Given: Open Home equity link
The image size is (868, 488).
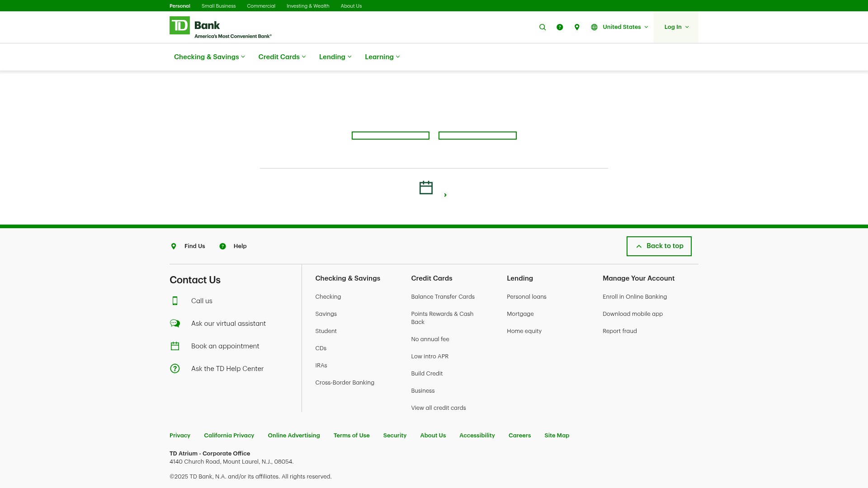Looking at the screenshot, I should (524, 331).
